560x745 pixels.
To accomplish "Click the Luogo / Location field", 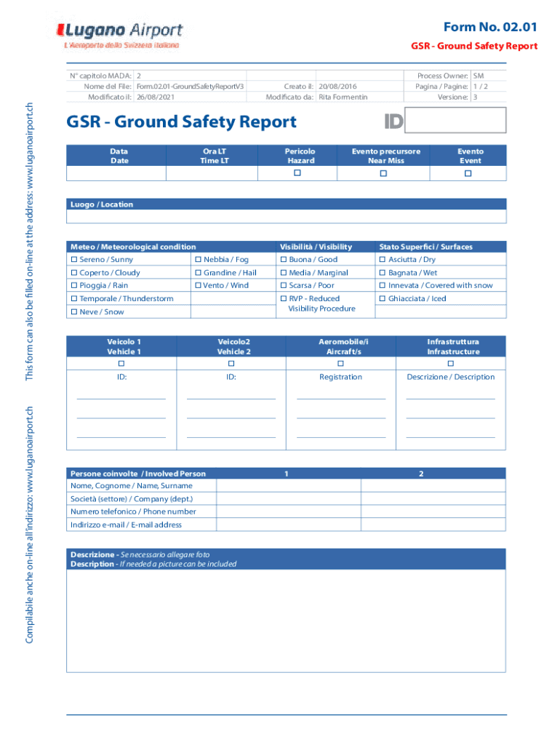I will (286, 217).
